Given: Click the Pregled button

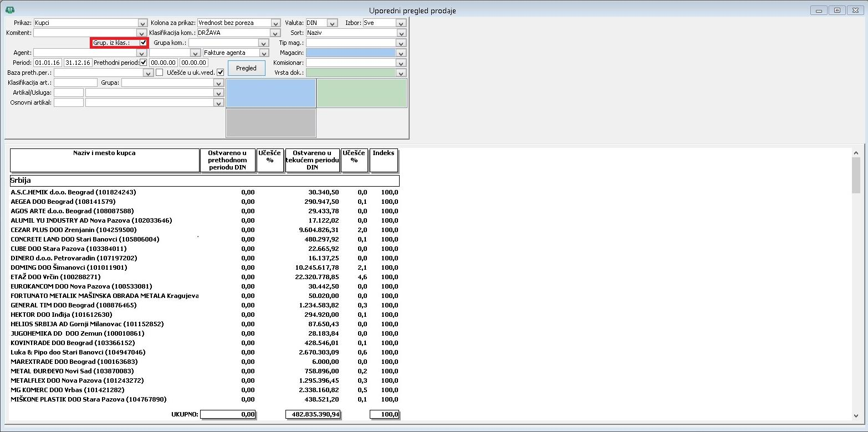Looking at the screenshot, I should click(247, 68).
